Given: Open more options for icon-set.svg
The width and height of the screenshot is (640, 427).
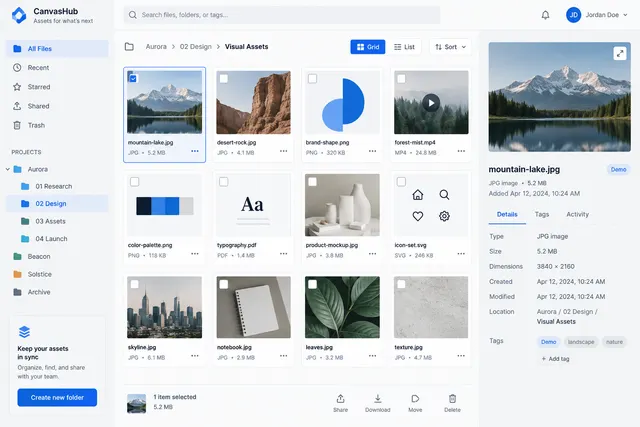Looking at the screenshot, I should [461, 254].
